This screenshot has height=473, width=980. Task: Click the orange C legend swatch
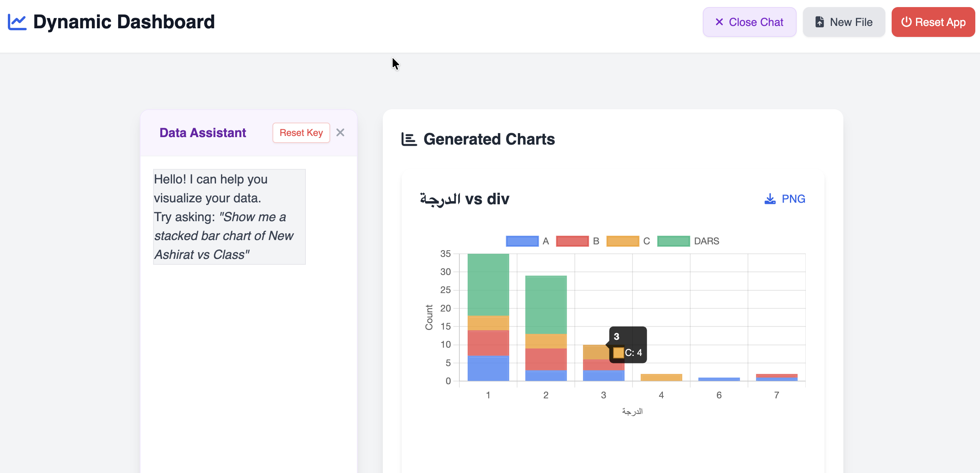click(x=623, y=241)
